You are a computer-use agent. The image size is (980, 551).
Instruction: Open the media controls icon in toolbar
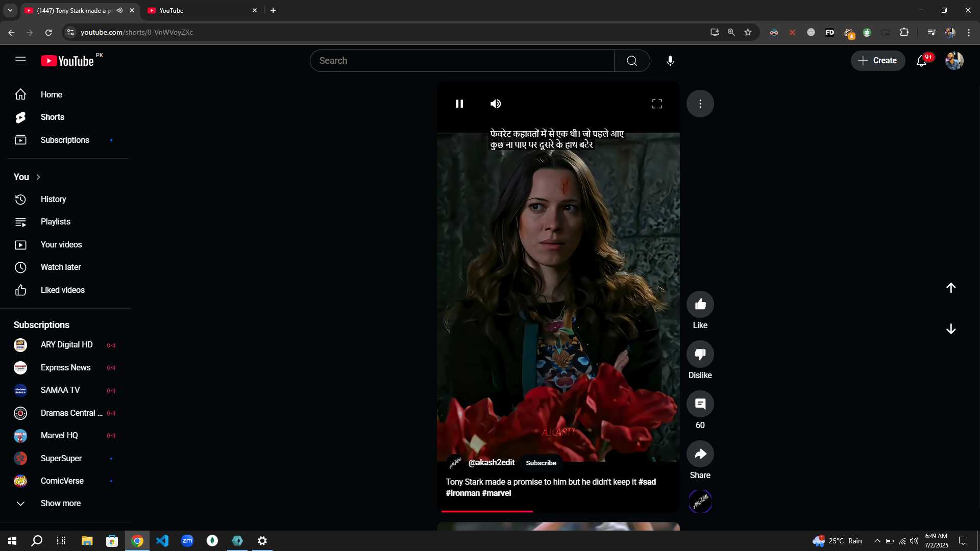(x=932, y=32)
